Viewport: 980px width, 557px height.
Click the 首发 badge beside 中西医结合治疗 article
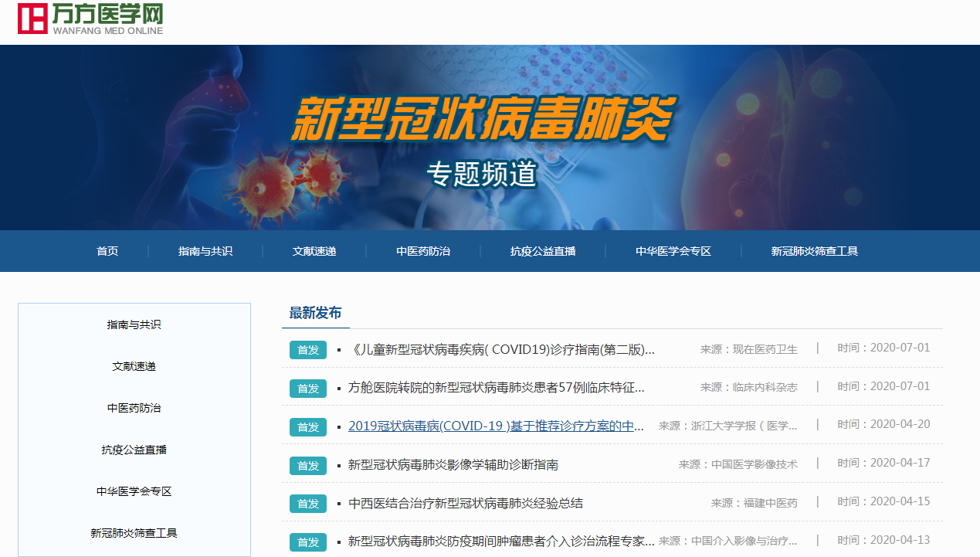coord(308,504)
